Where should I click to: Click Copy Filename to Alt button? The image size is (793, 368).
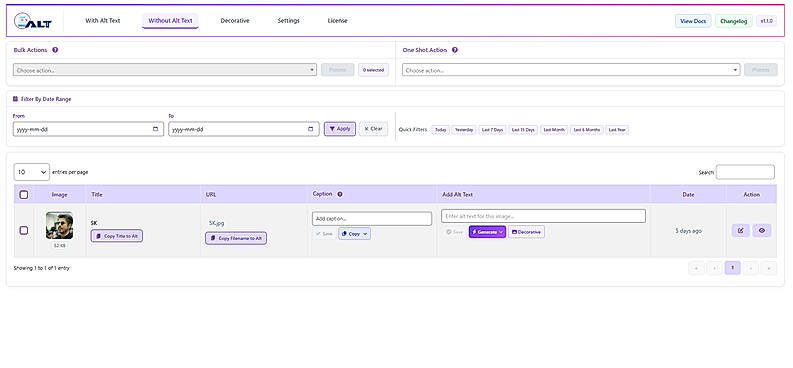pyautogui.click(x=236, y=238)
